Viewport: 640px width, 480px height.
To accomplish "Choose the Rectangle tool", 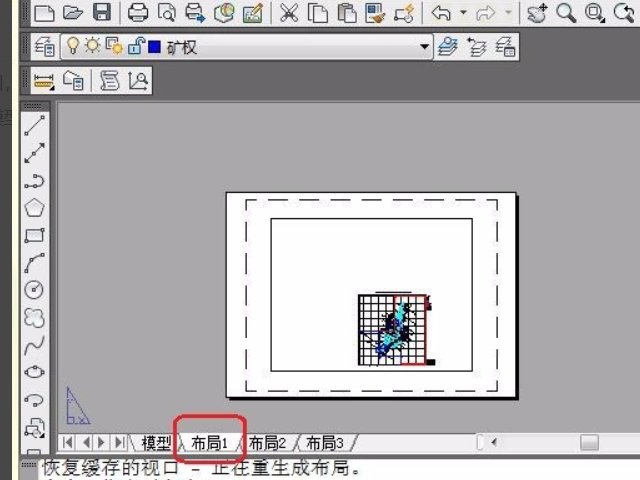I will click(x=35, y=236).
